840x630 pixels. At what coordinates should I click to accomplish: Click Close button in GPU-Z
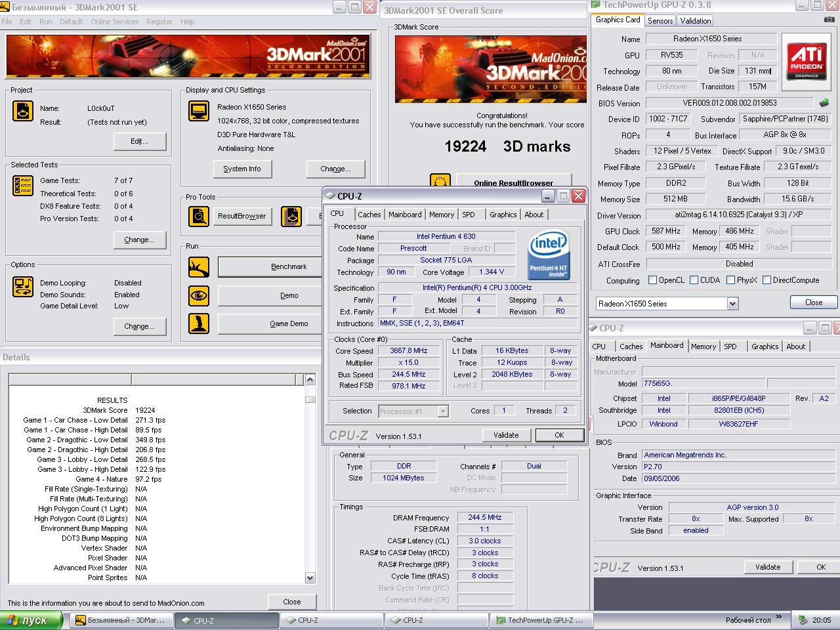tap(814, 303)
